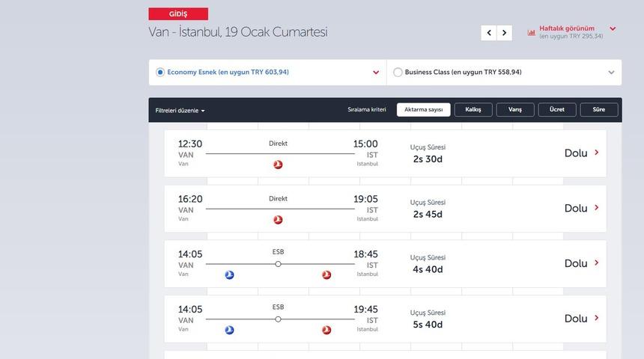
Task: Sort flights by Süre
Action: click(x=599, y=110)
